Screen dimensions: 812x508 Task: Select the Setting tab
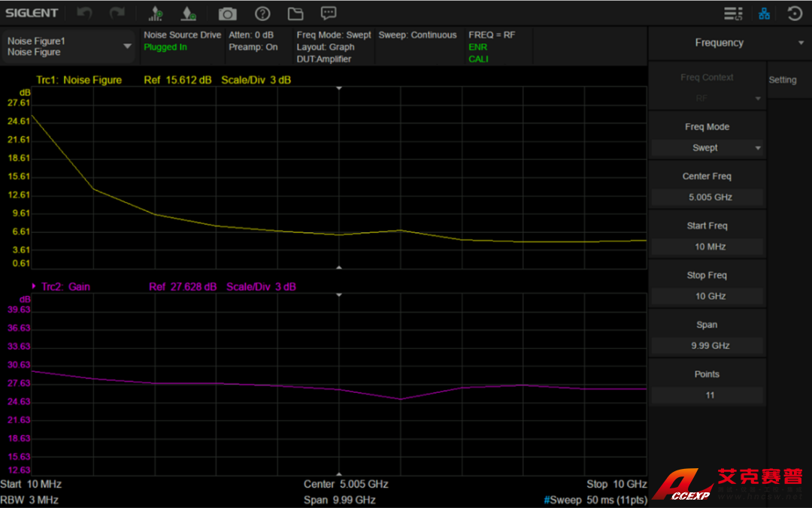782,80
